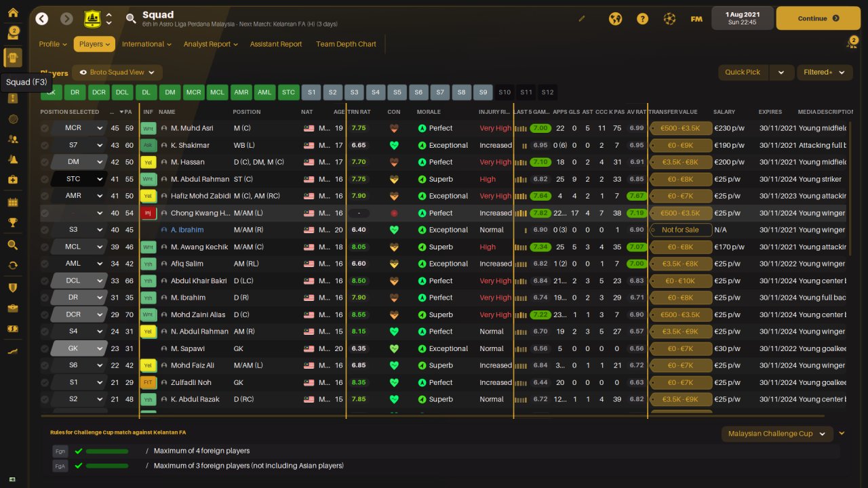Image resolution: width=868 pixels, height=488 pixels.
Task: Open the Broto Squad View dropdown
Action: click(117, 72)
